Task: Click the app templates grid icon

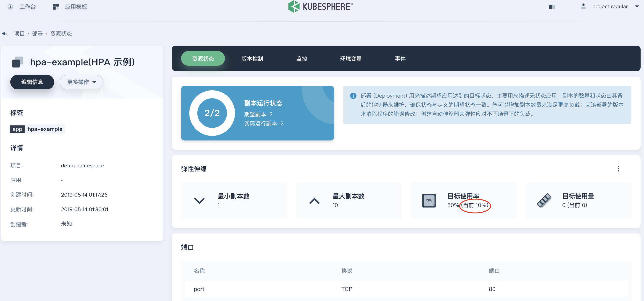Action: pos(56,7)
